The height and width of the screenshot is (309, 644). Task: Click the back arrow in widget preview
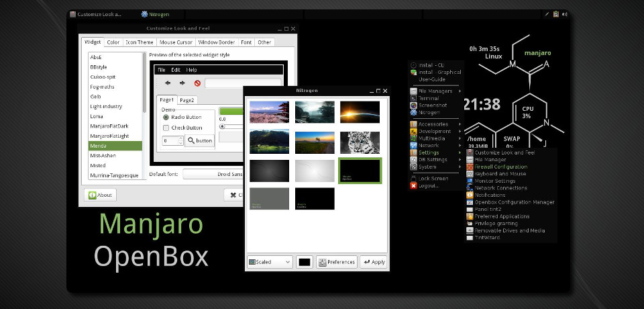[x=168, y=83]
